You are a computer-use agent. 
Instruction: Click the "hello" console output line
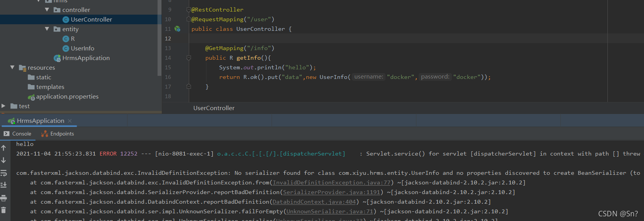[x=25, y=144]
